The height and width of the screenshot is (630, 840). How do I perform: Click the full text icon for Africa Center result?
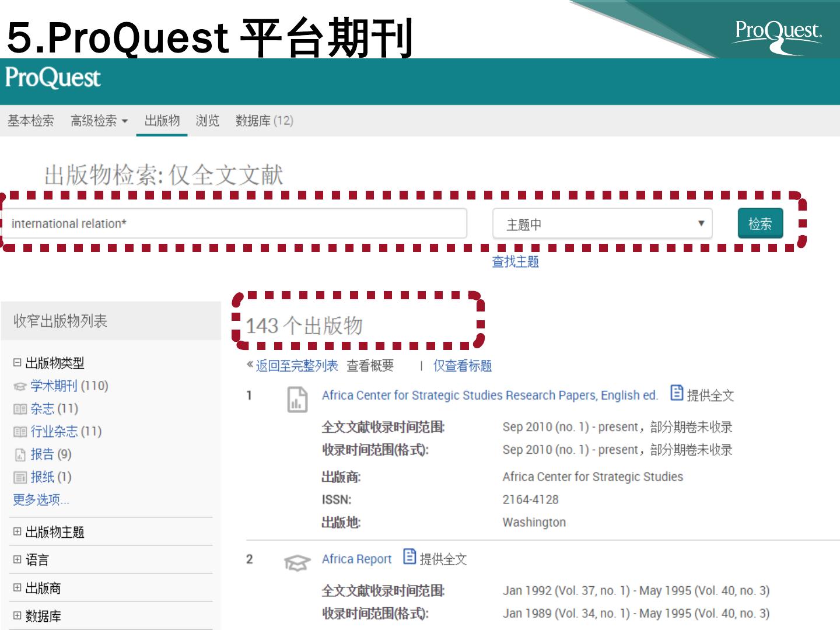pos(677,393)
